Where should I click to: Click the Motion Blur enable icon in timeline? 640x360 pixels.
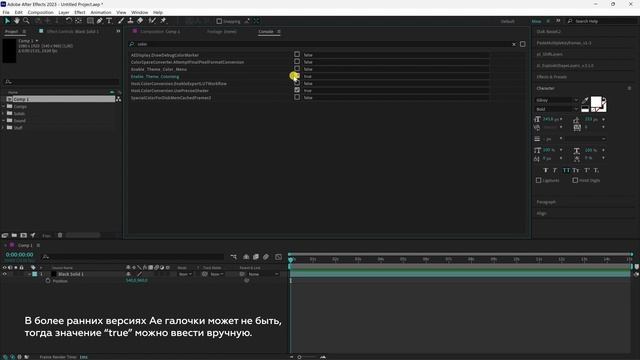point(266,257)
